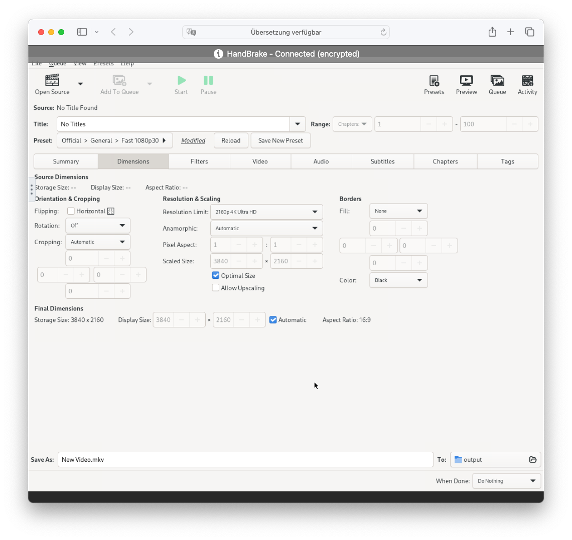
Task: Click the Pause encode icon
Action: point(208,80)
